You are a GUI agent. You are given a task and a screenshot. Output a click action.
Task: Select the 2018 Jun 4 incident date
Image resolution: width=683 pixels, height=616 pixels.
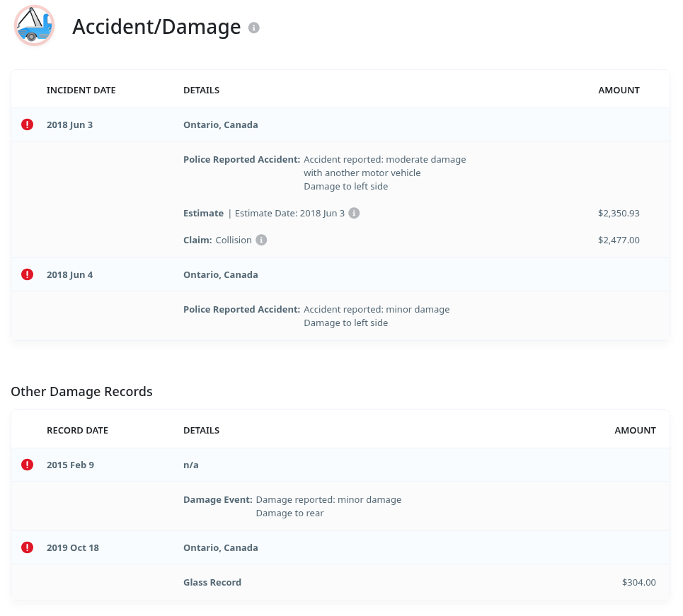[69, 274]
